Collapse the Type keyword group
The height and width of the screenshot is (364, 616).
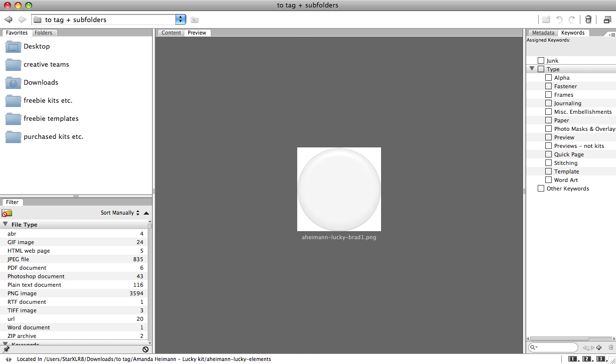pyautogui.click(x=532, y=69)
